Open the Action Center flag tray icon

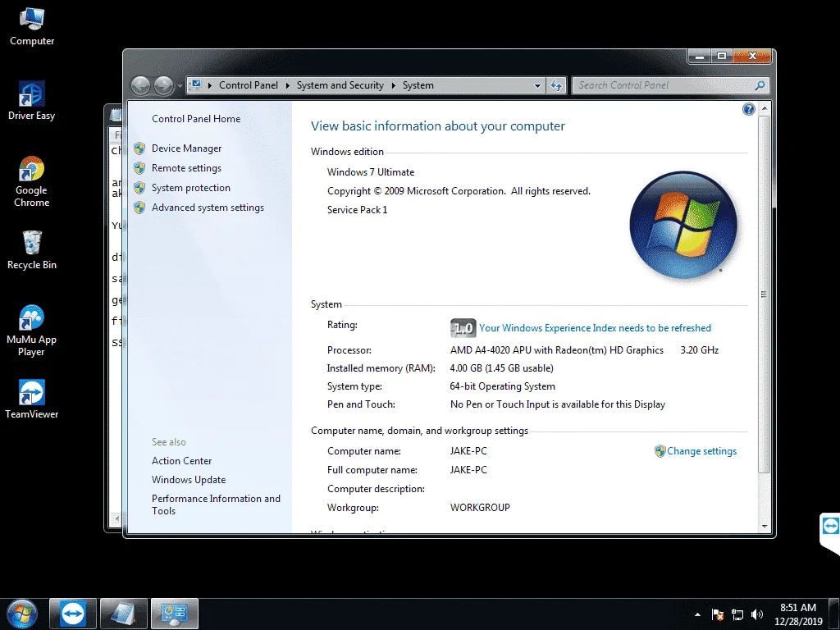pos(717,614)
